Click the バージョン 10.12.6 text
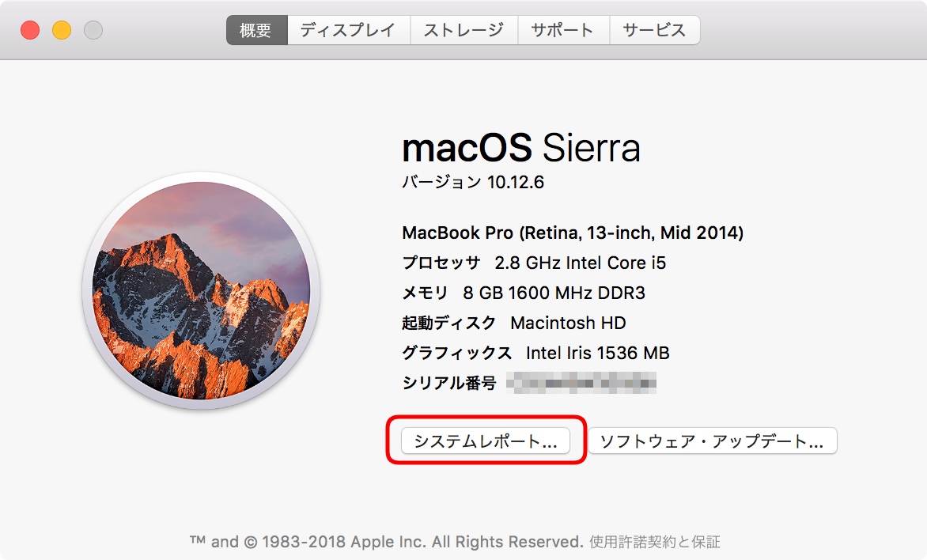Viewport: 927px width, 560px height. tap(473, 183)
